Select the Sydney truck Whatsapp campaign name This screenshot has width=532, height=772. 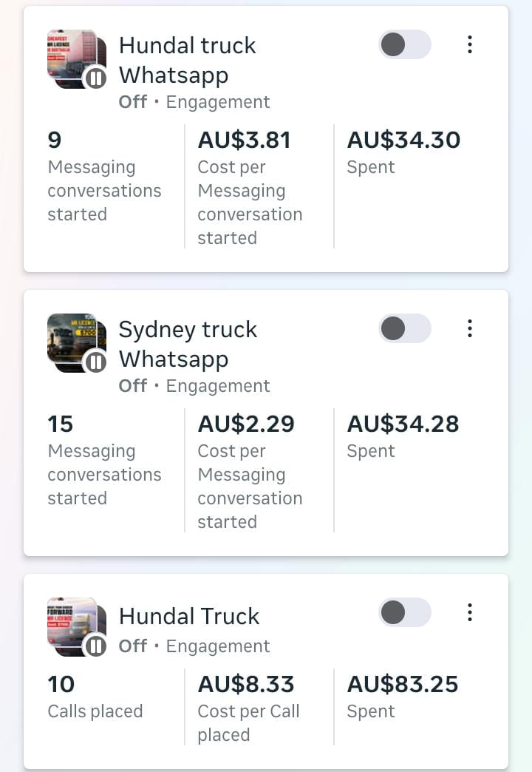(188, 344)
